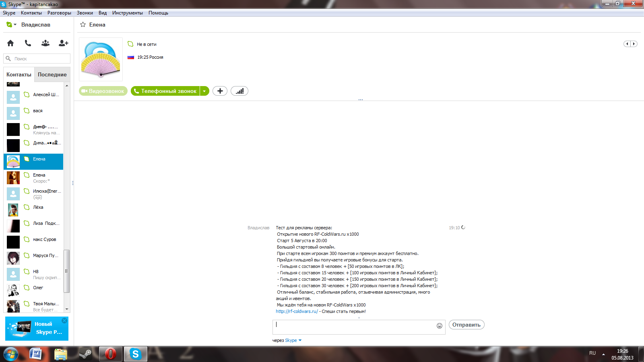This screenshot has width=644, height=362.
Task: Open the emoticon picker in message box
Action: 440,326
